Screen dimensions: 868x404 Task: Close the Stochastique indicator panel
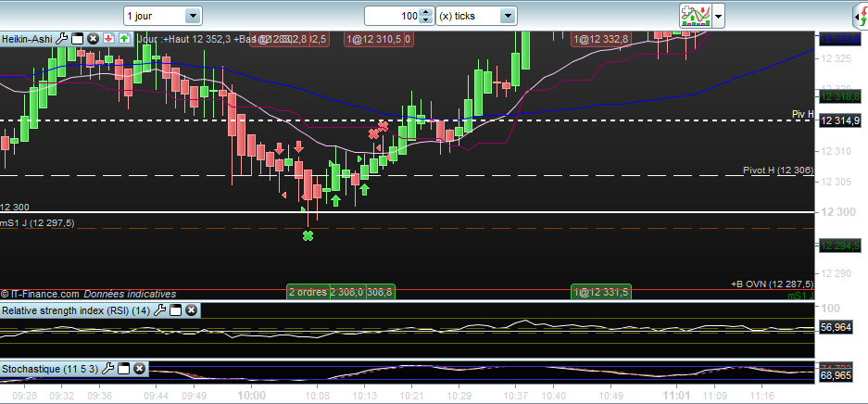140,369
